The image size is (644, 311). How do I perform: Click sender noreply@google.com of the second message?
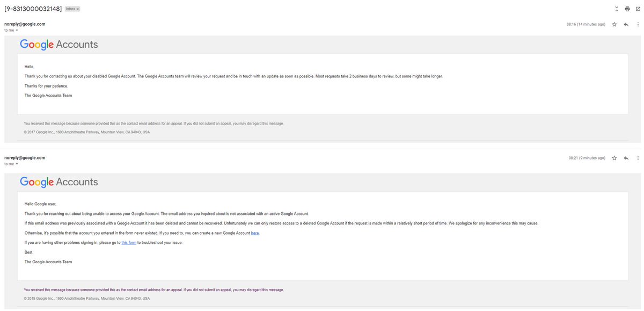pyautogui.click(x=25, y=158)
